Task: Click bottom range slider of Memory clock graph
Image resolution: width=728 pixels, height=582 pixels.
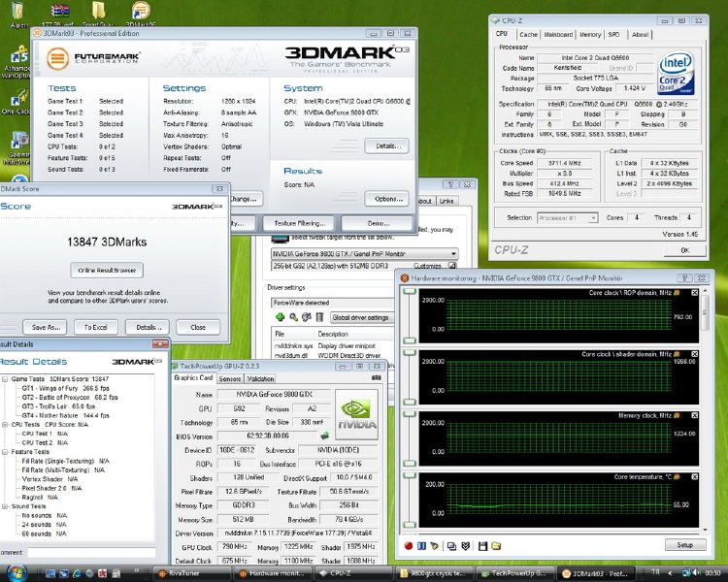Action: click(409, 464)
